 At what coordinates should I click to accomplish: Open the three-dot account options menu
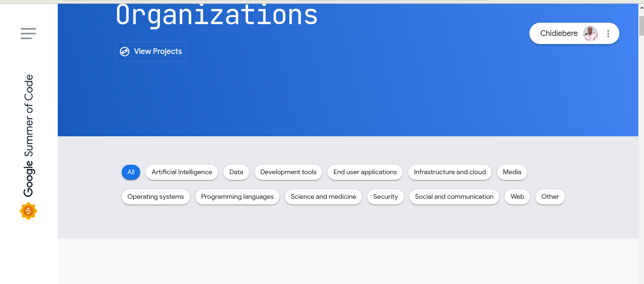click(x=608, y=34)
